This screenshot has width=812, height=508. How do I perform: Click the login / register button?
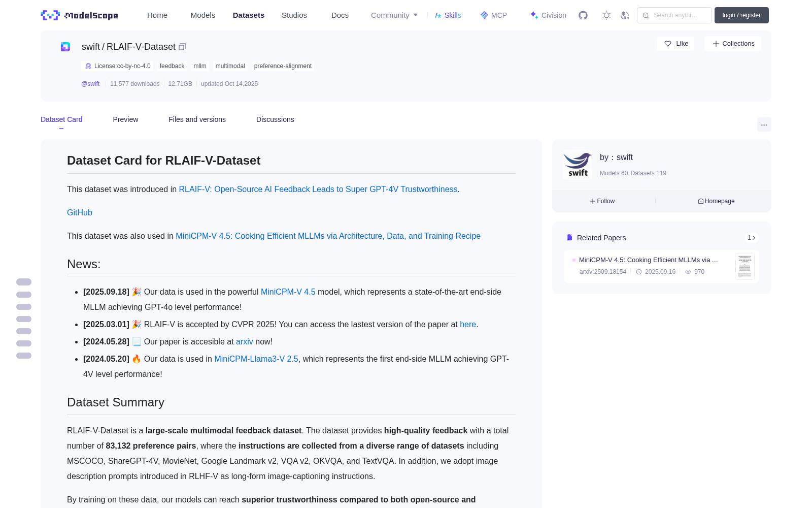pos(741,15)
